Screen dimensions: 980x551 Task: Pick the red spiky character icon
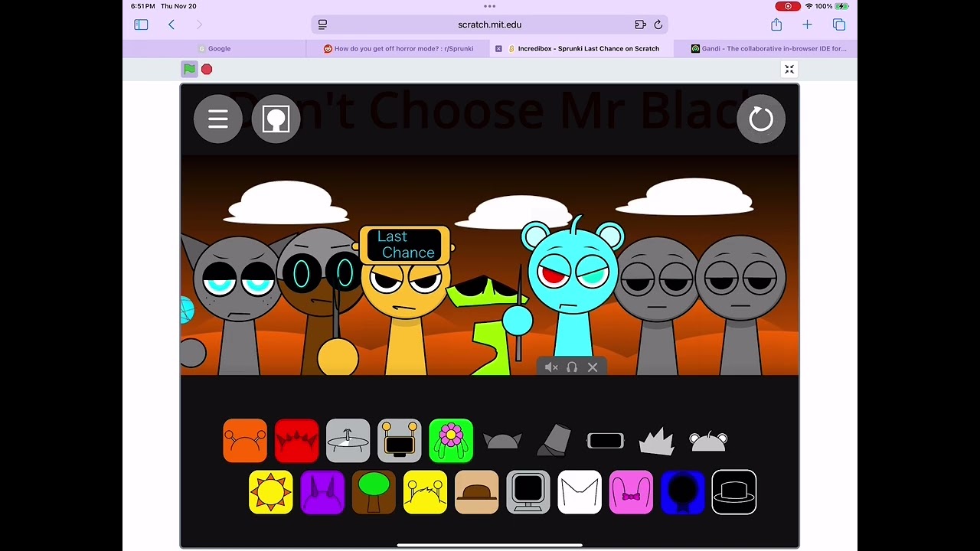tap(296, 441)
